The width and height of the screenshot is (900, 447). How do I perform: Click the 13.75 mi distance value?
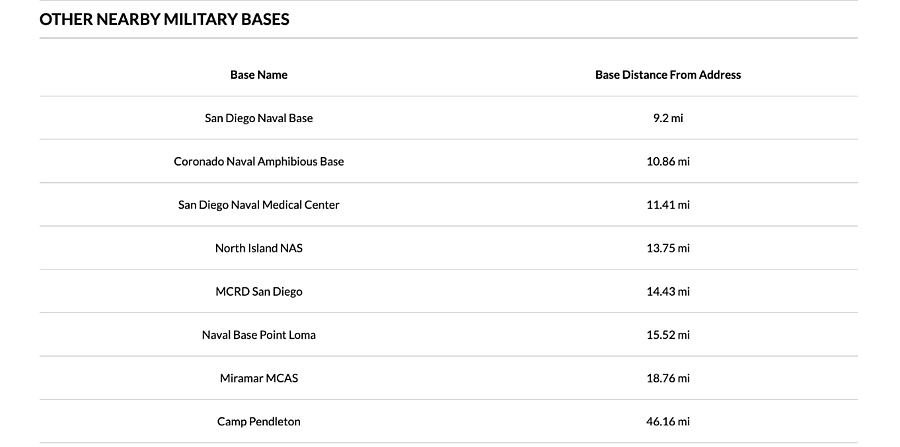tap(668, 248)
